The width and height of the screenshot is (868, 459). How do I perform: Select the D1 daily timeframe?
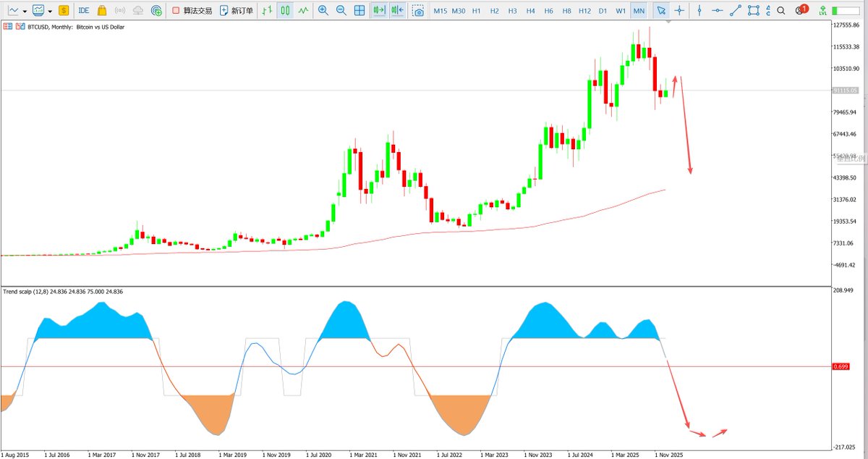coord(604,10)
